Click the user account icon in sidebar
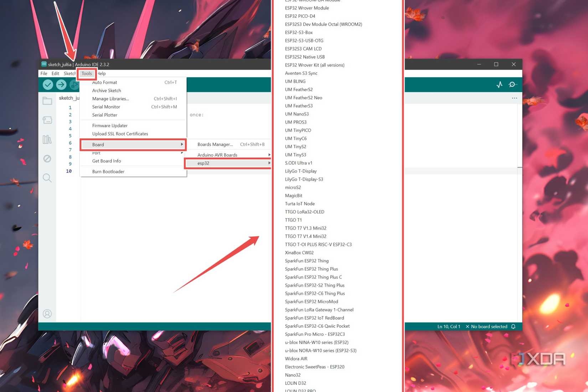 click(47, 314)
